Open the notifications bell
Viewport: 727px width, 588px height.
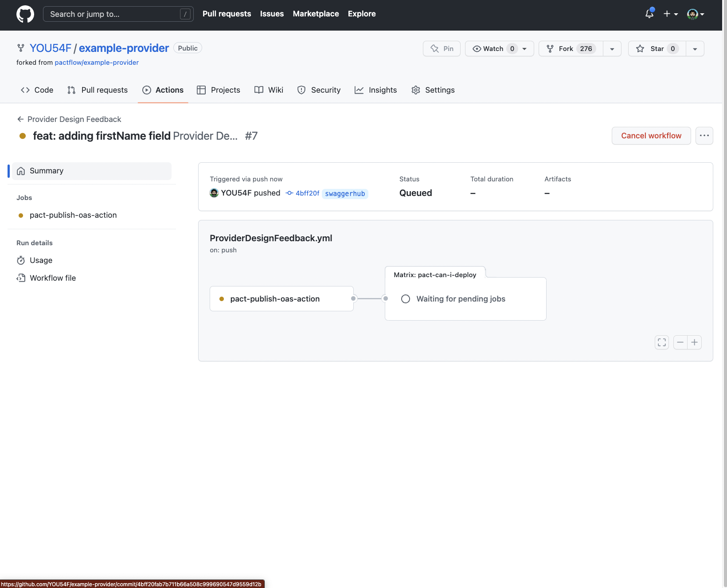(x=649, y=14)
